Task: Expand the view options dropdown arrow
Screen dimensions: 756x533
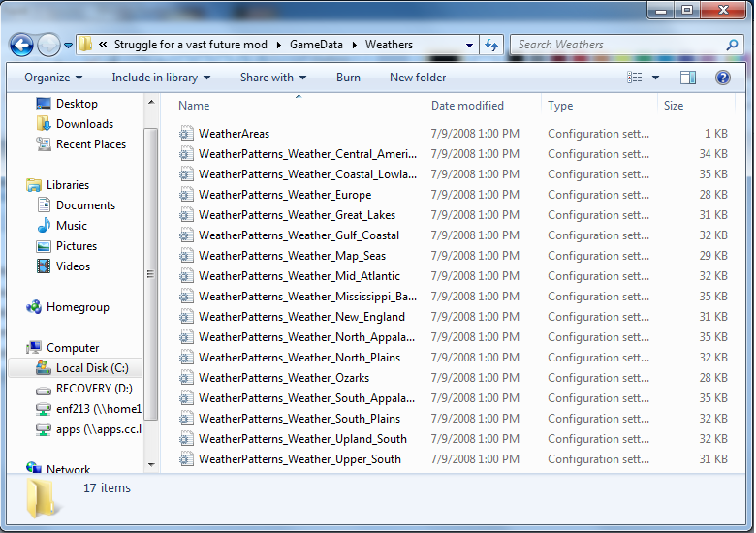Action: point(656,78)
